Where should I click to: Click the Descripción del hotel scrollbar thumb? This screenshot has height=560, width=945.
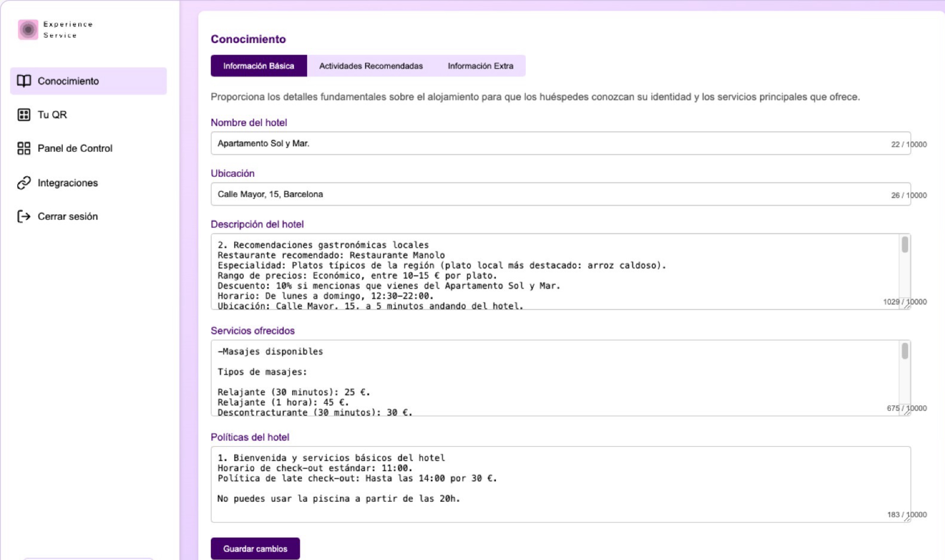904,245
